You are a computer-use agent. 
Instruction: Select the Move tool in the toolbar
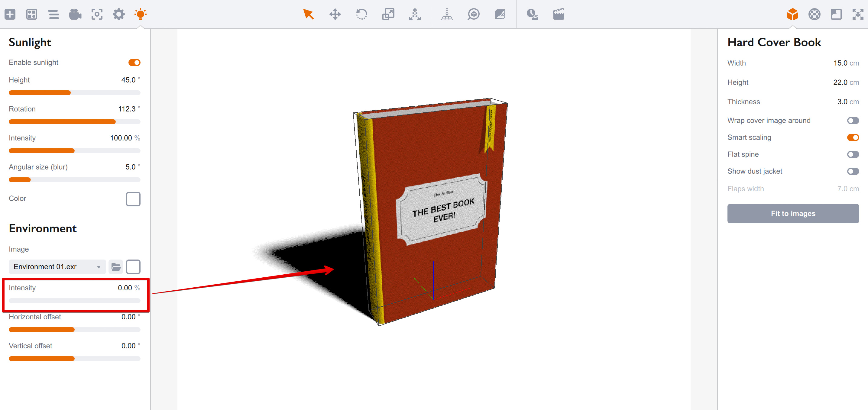[335, 15]
